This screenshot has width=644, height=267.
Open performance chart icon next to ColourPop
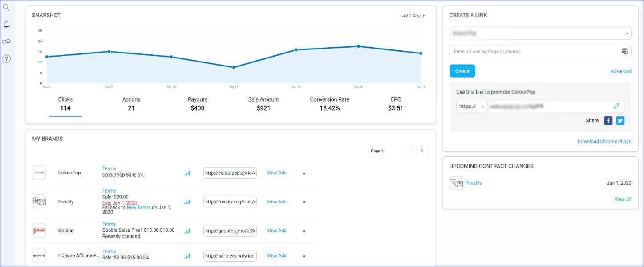(x=187, y=173)
